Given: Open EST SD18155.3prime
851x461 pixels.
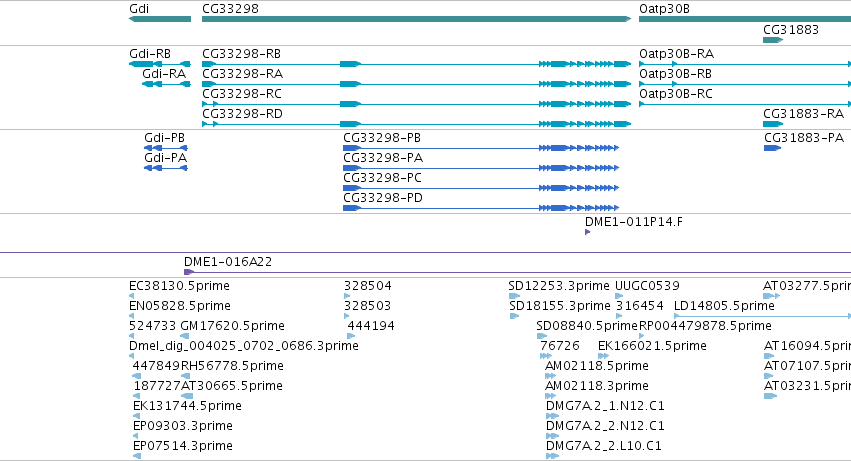Looking at the screenshot, I should [x=560, y=306].
